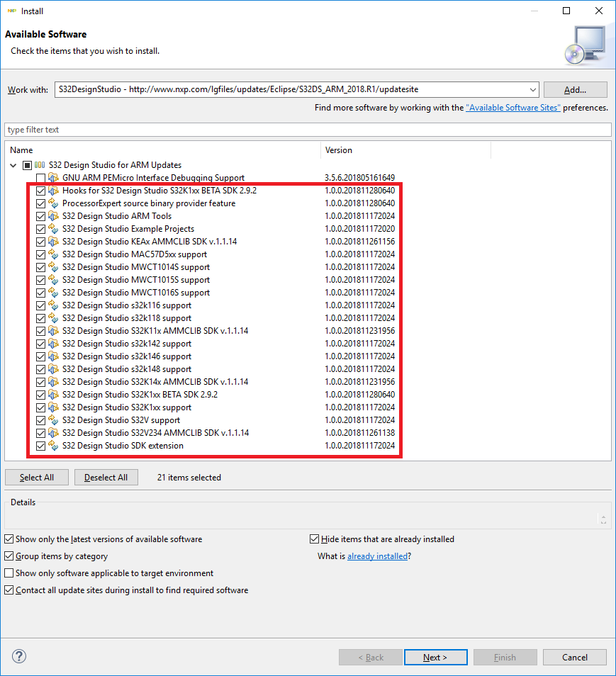Collapse the S32 Design Studio for ARM Updates tree
Screen dimensions: 616x676
click(x=13, y=165)
